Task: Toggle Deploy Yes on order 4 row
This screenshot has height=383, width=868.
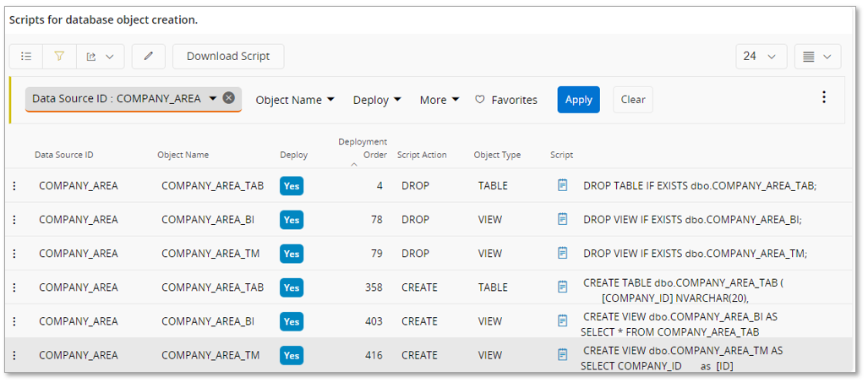Action: tap(292, 186)
